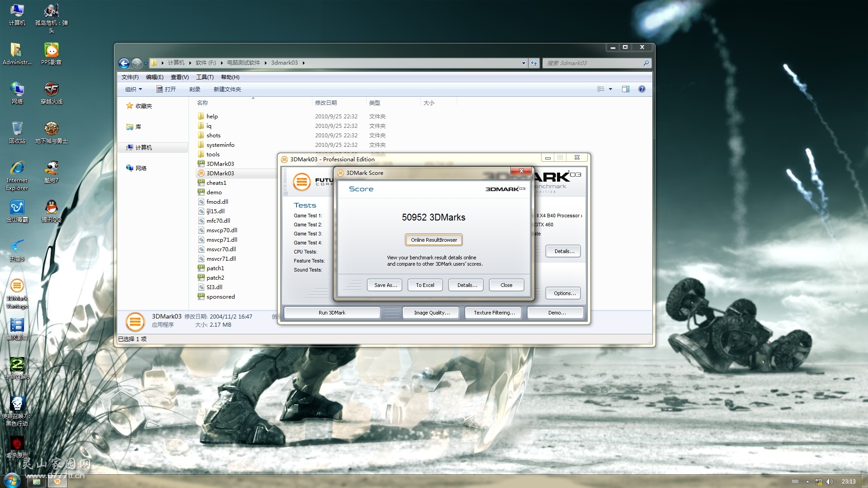Image resolution: width=868 pixels, height=488 pixels.
Task: Launch 穿越火线 from the desktop
Action: [x=52, y=93]
